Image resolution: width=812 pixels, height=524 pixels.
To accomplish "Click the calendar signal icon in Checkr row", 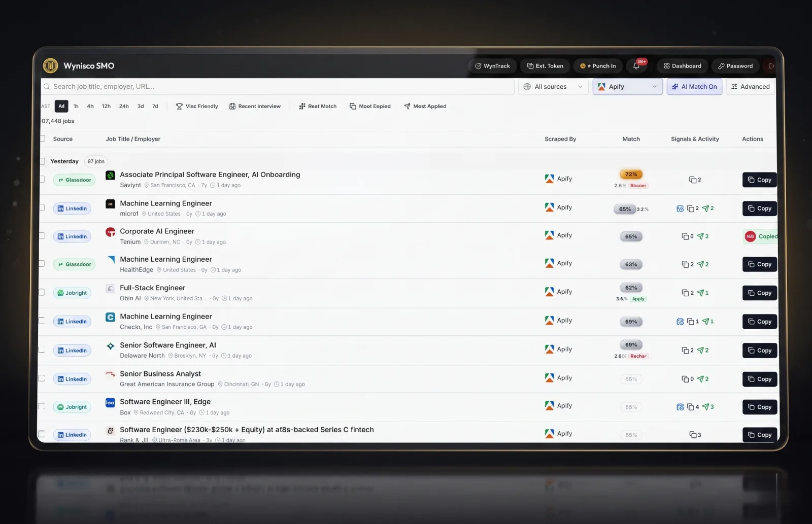I will click(x=680, y=322).
